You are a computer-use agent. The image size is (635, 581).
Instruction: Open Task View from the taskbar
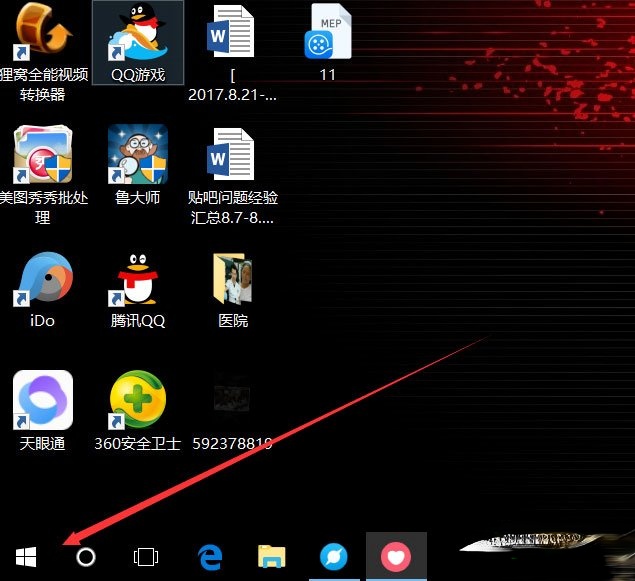coord(146,557)
